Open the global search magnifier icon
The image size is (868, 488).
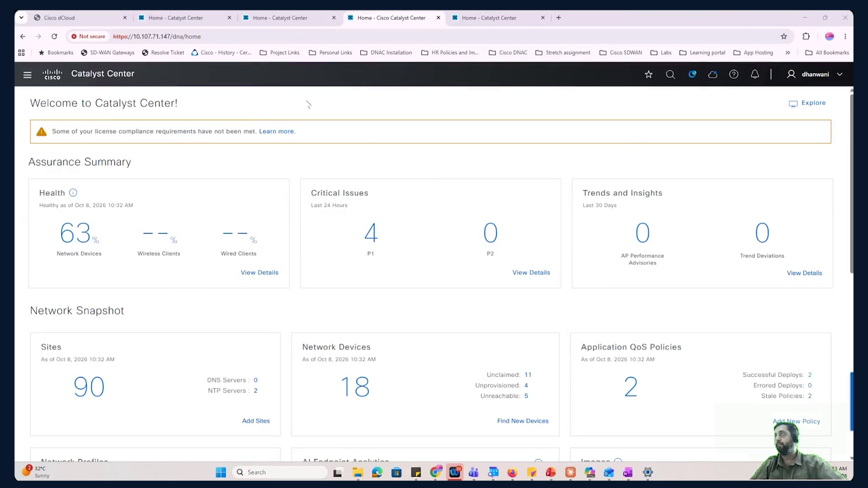click(670, 74)
